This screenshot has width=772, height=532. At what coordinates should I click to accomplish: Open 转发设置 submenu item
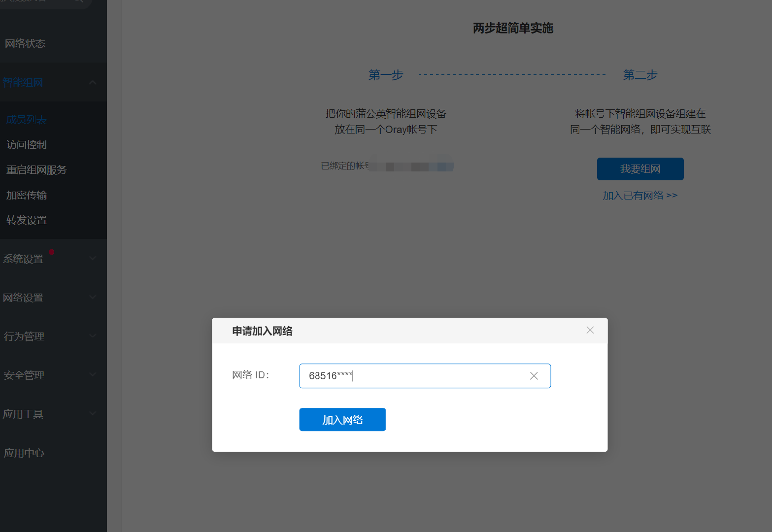click(27, 220)
